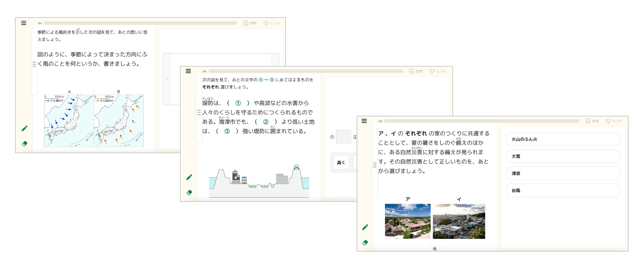Choose answer 大雪
The height and width of the screenshot is (268, 644).
pos(563,156)
